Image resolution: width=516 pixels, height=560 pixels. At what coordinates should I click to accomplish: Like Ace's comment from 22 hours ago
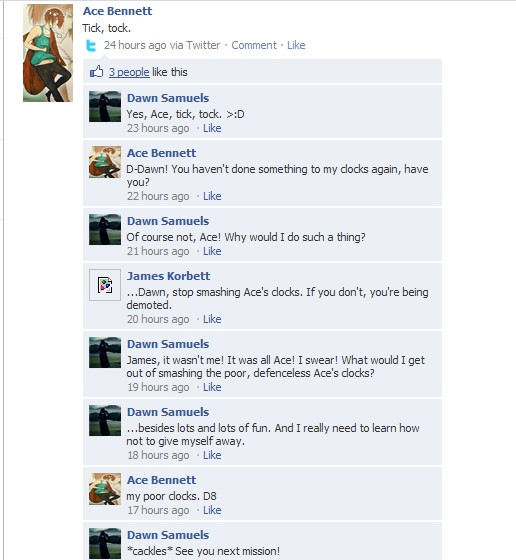click(x=212, y=196)
